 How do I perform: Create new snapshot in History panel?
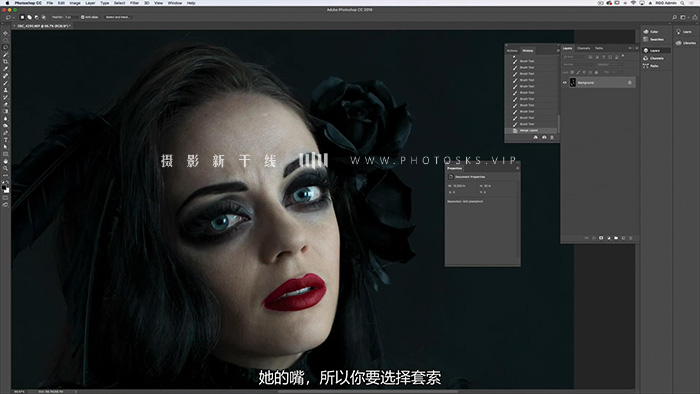pyautogui.click(x=544, y=137)
